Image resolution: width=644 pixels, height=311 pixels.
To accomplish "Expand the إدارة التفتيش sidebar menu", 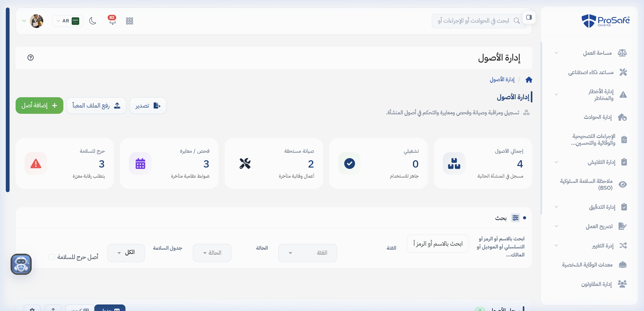I will pos(590,162).
